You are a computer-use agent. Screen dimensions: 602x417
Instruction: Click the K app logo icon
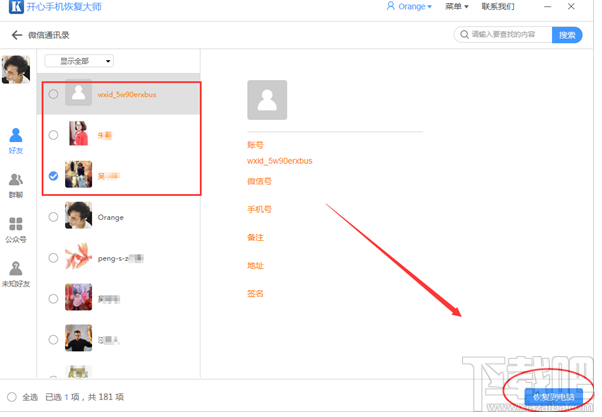point(16,7)
